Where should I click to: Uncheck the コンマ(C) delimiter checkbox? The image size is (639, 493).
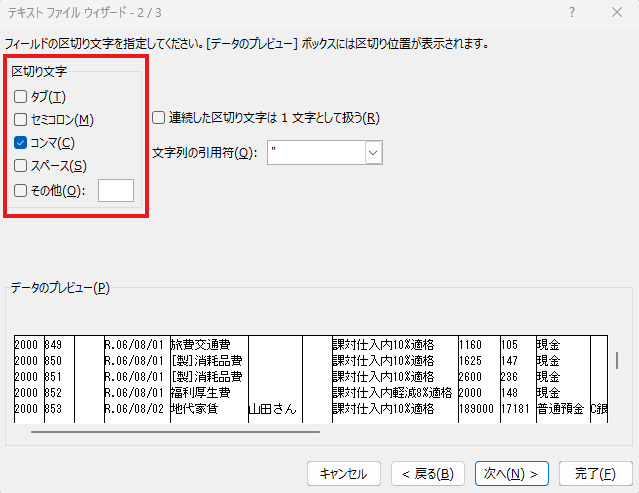[20, 143]
